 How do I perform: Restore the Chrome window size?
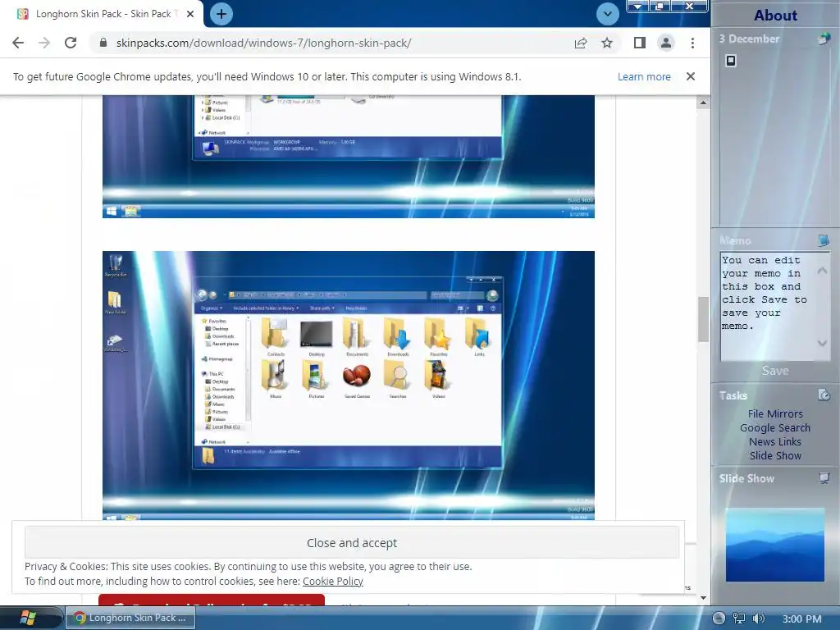coord(660,7)
